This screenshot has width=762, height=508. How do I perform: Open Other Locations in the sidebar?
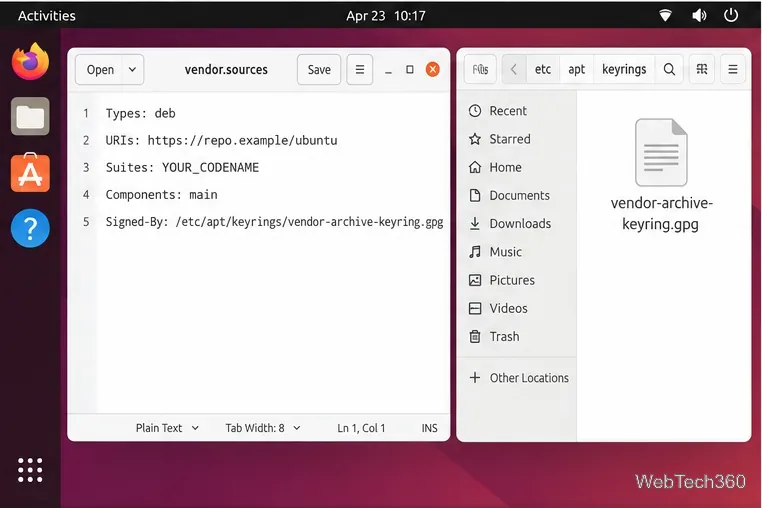[x=516, y=378]
